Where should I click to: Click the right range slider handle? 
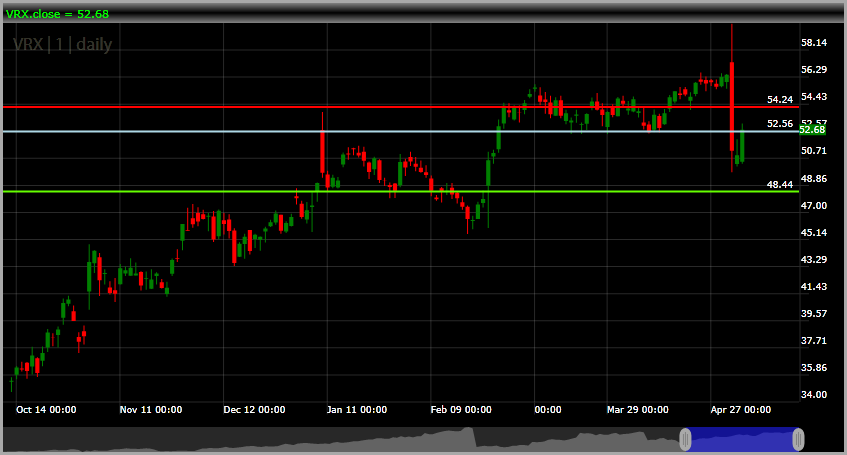tap(798, 439)
